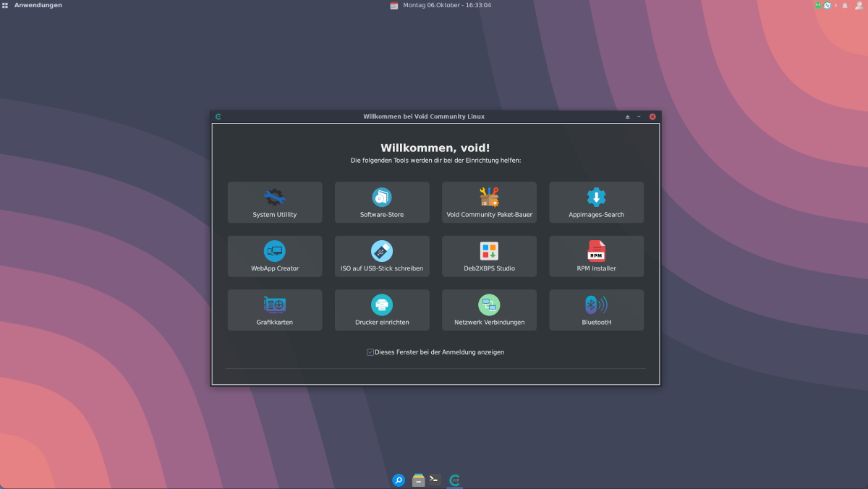Viewport: 868px width, 489px height.
Task: Open Netzwerk Verbindungen
Action: pyautogui.click(x=489, y=310)
